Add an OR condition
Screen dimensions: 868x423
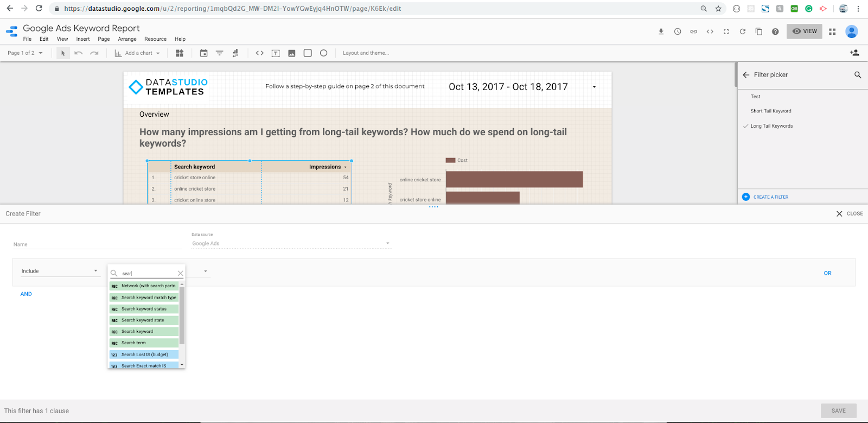pos(827,273)
